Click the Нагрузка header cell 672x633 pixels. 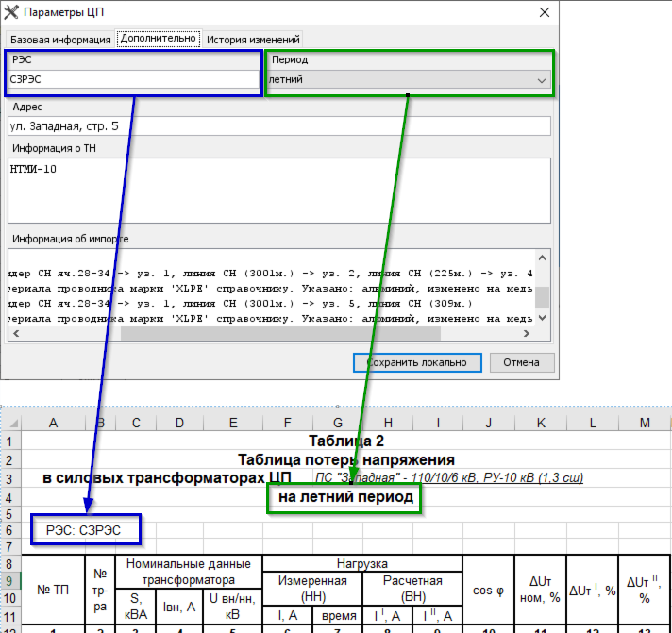click(x=362, y=563)
